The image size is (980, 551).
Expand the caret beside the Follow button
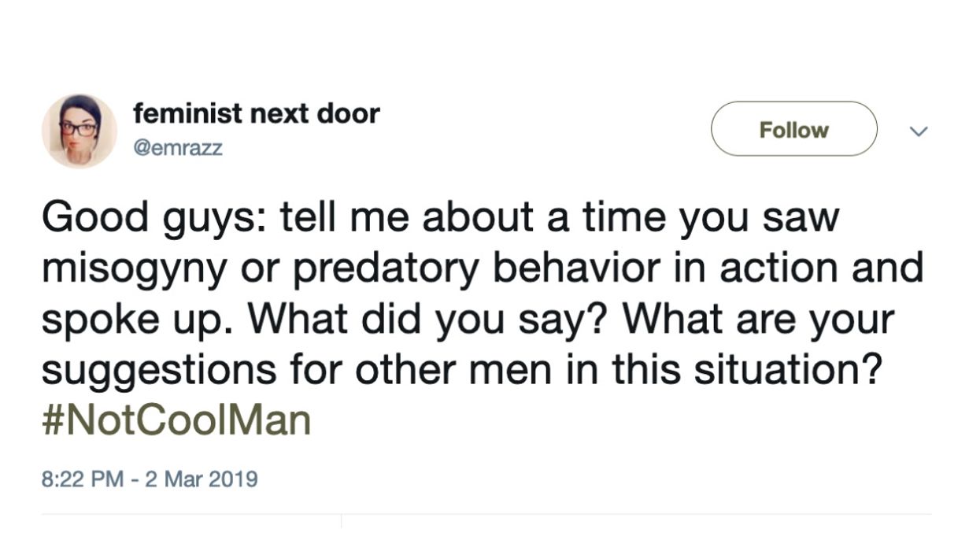(x=919, y=131)
